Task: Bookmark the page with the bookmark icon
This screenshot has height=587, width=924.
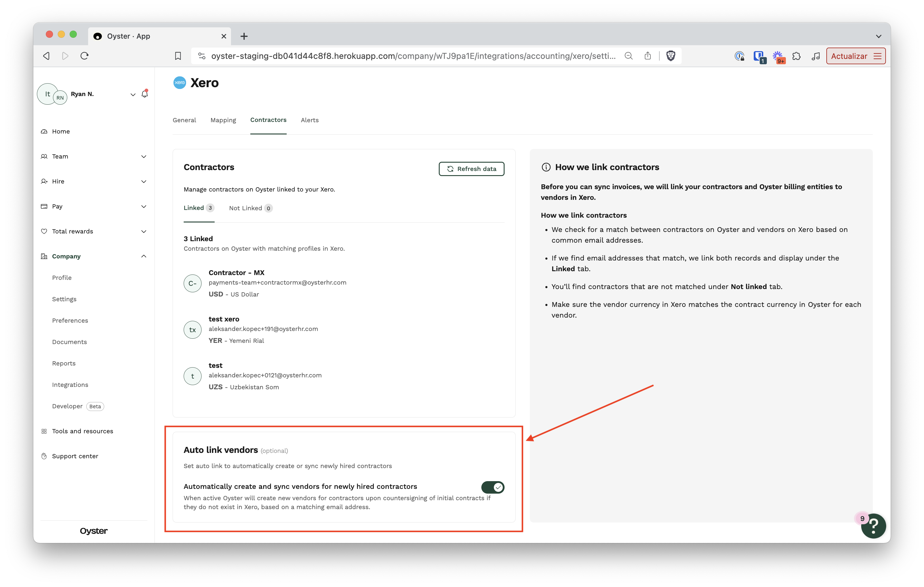Action: [x=178, y=56]
